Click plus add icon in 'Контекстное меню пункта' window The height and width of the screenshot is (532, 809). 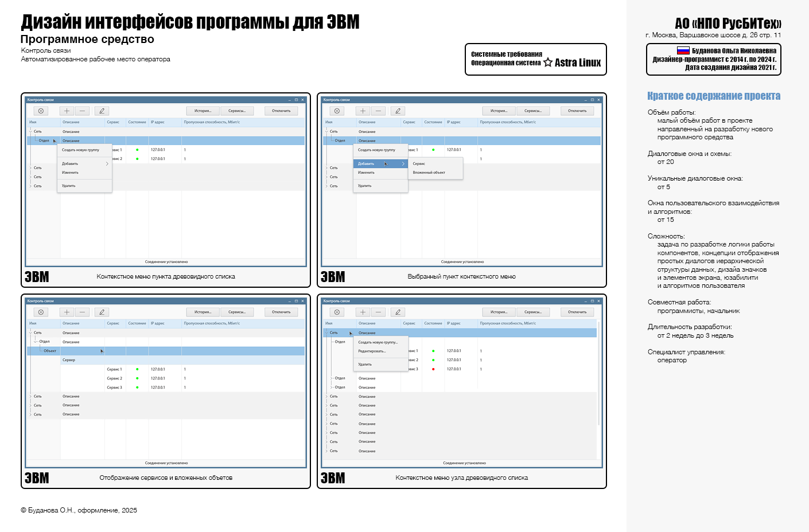point(67,111)
